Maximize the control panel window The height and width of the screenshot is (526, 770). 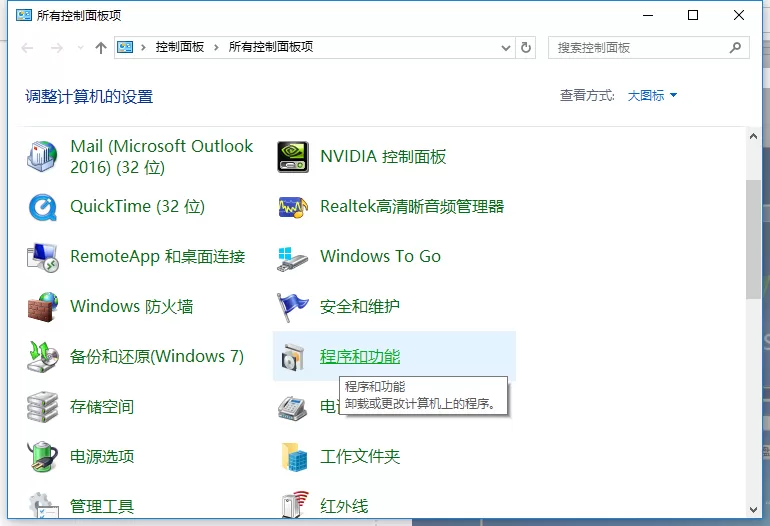(693, 15)
